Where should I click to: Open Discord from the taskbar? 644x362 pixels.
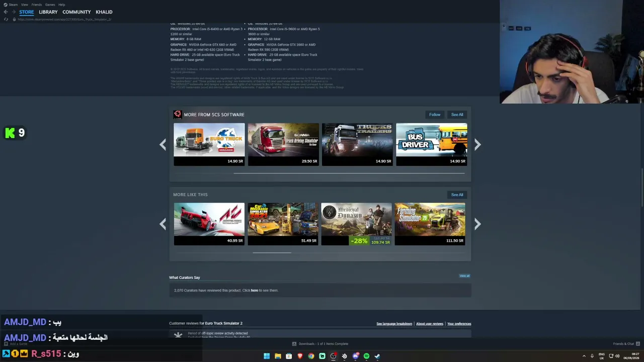pos(355,356)
